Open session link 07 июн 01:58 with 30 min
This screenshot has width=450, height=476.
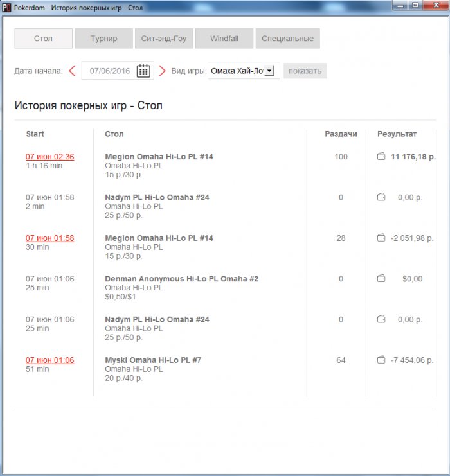pyautogui.click(x=50, y=238)
